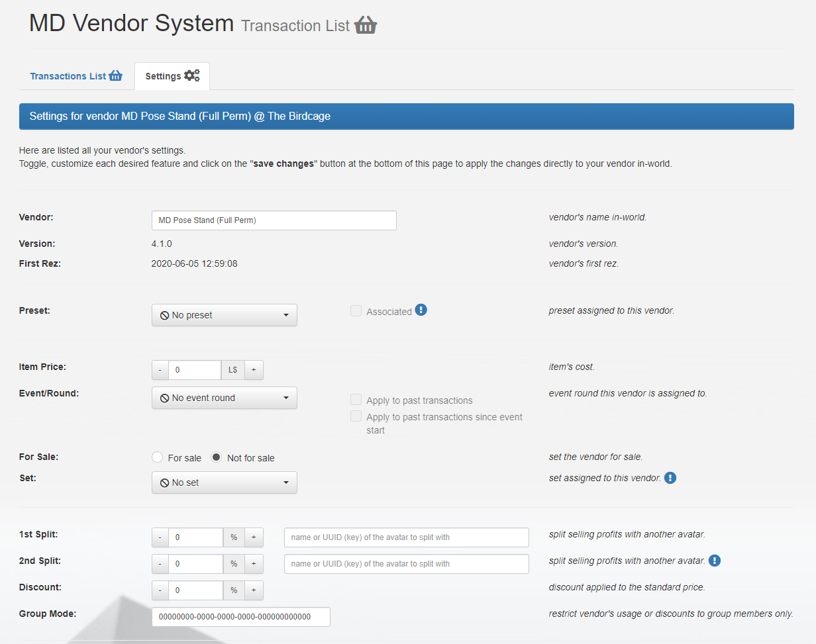Click the L$ currency label in Item Price

pyautogui.click(x=233, y=370)
